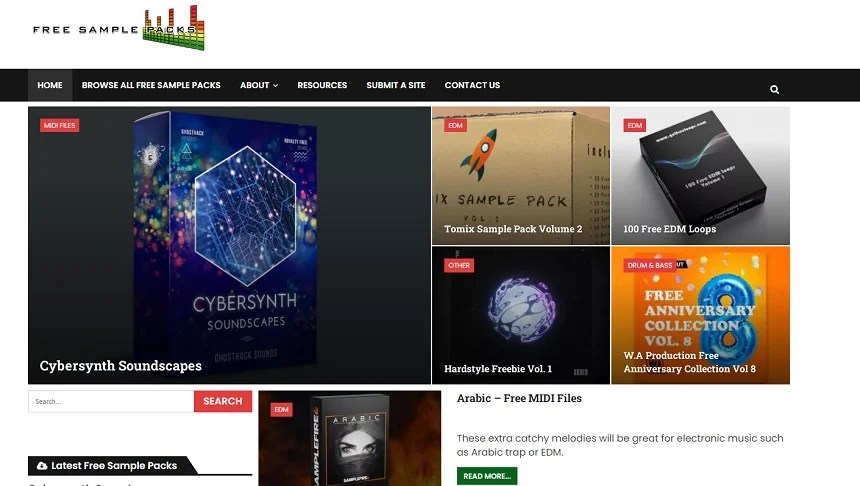Open Browse All Free Sample Packs page

click(151, 85)
